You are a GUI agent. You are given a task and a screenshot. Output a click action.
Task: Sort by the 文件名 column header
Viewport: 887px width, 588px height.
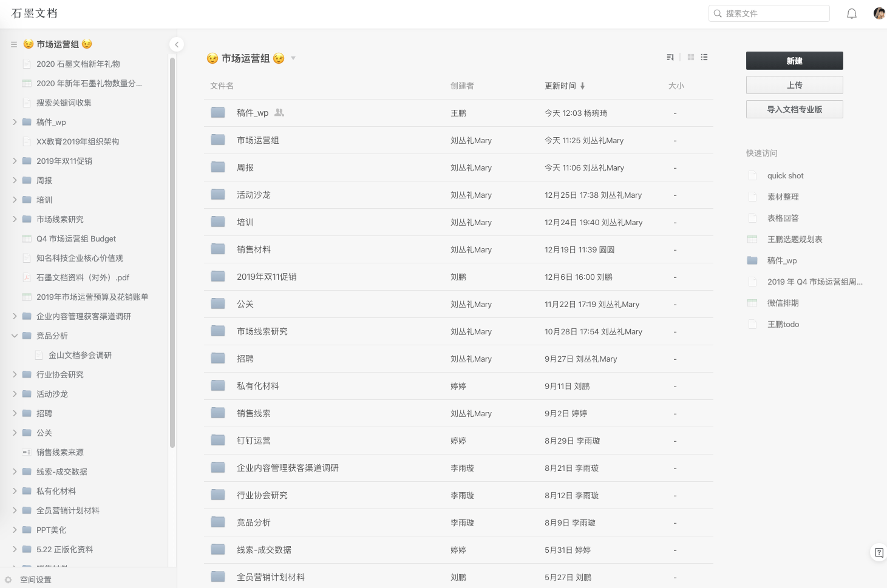[222, 86]
